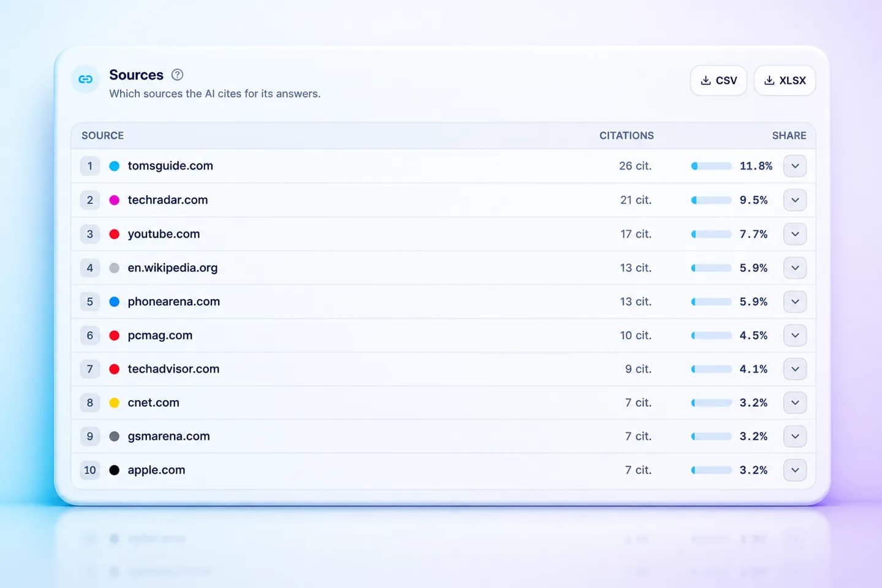882x588 pixels.
Task: Expand the apple.com row
Action: (795, 470)
